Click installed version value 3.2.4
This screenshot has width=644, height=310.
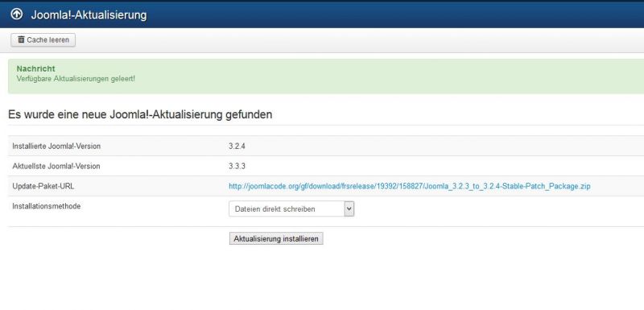pos(237,147)
